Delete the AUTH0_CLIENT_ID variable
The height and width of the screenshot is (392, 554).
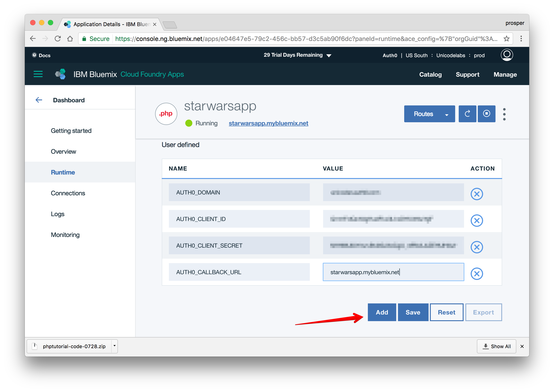coord(476,220)
